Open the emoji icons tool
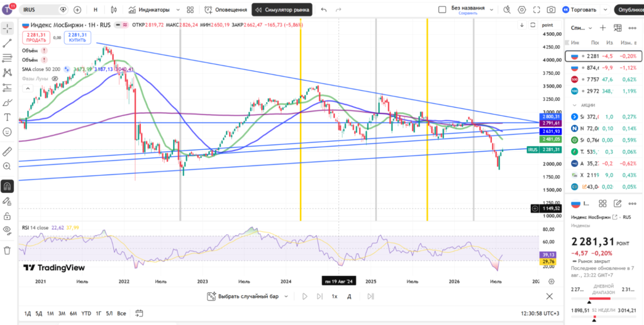This screenshot has width=644, height=325. [x=8, y=132]
